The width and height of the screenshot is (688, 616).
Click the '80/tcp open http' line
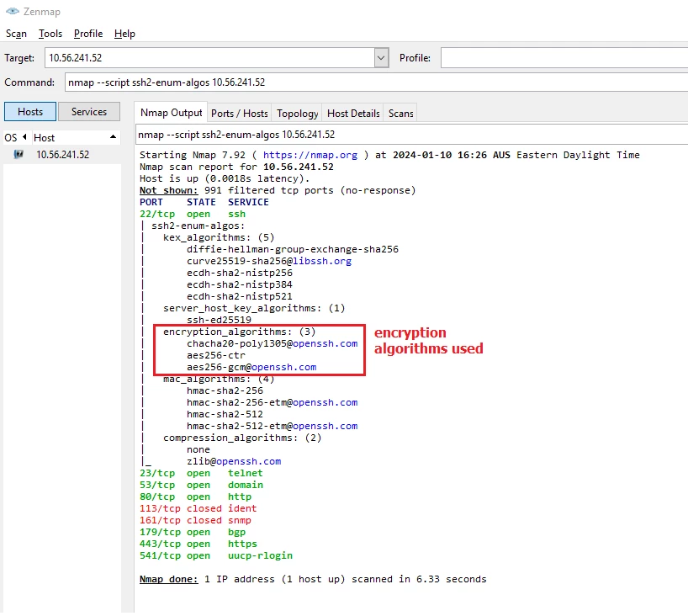pyautogui.click(x=195, y=497)
